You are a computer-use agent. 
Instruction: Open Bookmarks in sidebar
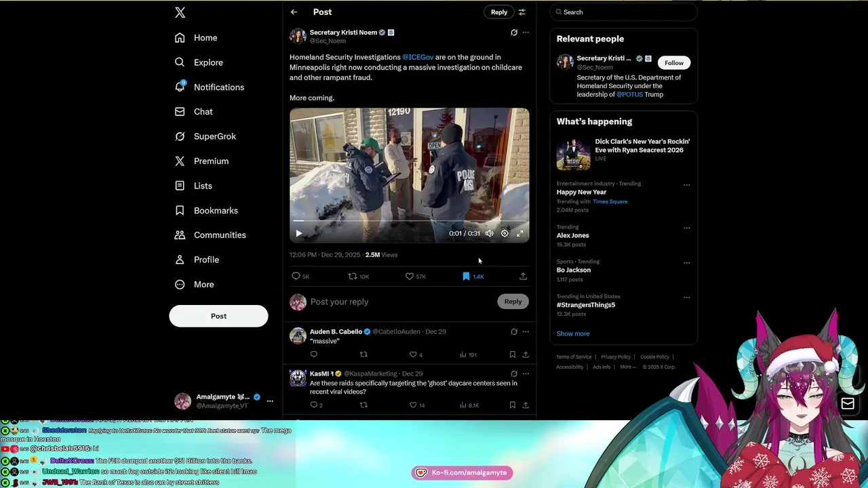206,211
